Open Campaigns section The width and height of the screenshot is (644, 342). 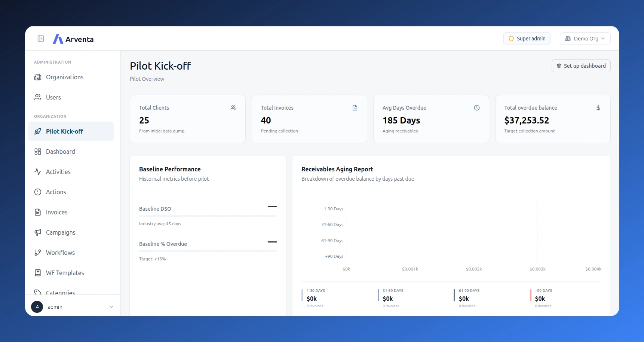[71, 232]
